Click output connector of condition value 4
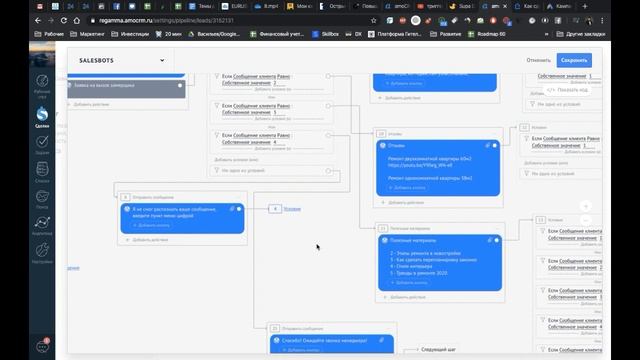Viewport: 640px width, 360px height. pos(328,135)
